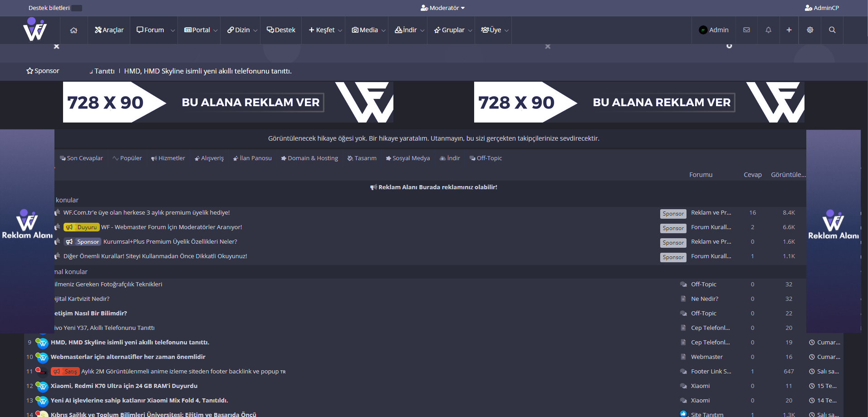
Task: Expand the Forum navigation dropdown
Action: click(x=172, y=30)
